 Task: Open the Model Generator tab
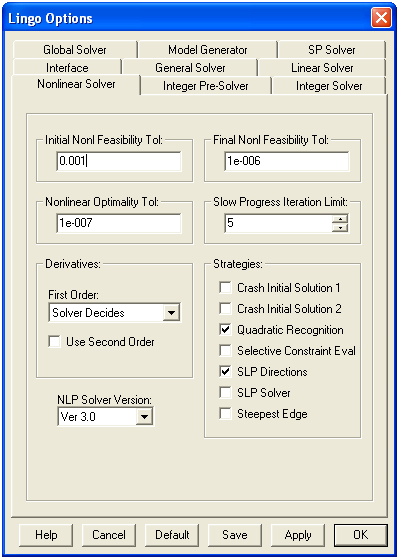click(208, 50)
